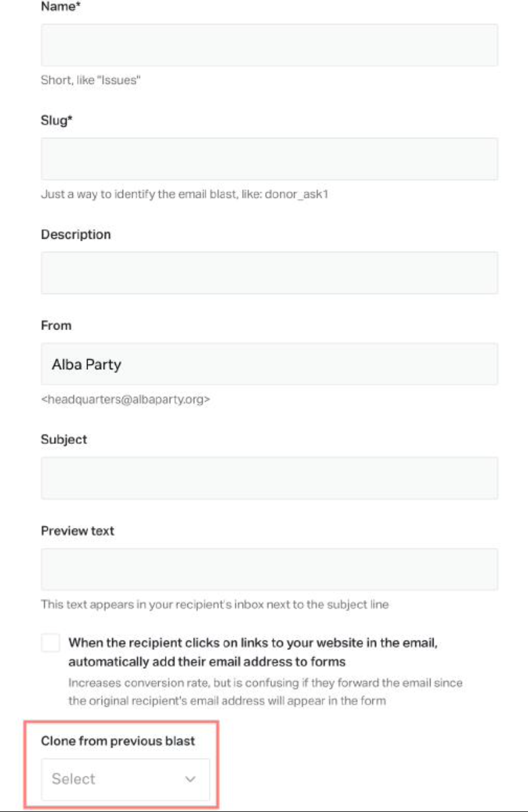Click the From field showing Alba Party

point(269,364)
